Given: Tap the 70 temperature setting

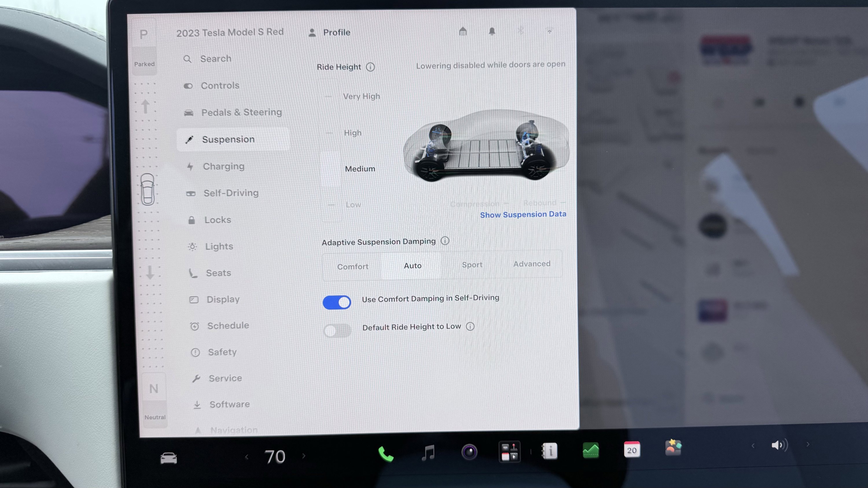Looking at the screenshot, I should pos(275,457).
